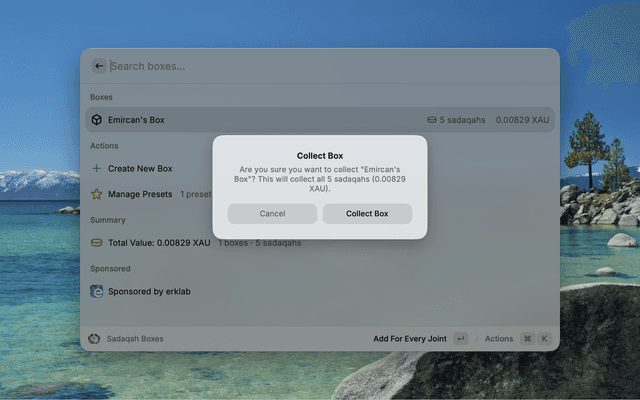This screenshot has height=400, width=640.
Task: Click the star icon for Manage Presets
Action: (97, 194)
